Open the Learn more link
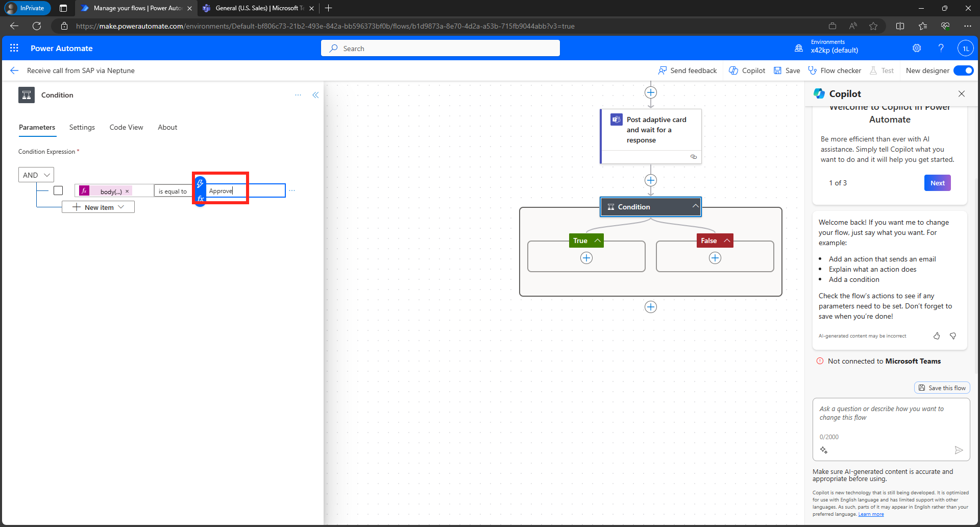 pyautogui.click(x=871, y=514)
